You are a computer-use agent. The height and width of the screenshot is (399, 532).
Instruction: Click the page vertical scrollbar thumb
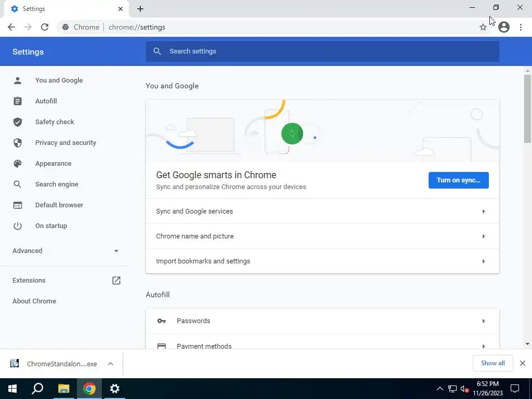click(527, 109)
